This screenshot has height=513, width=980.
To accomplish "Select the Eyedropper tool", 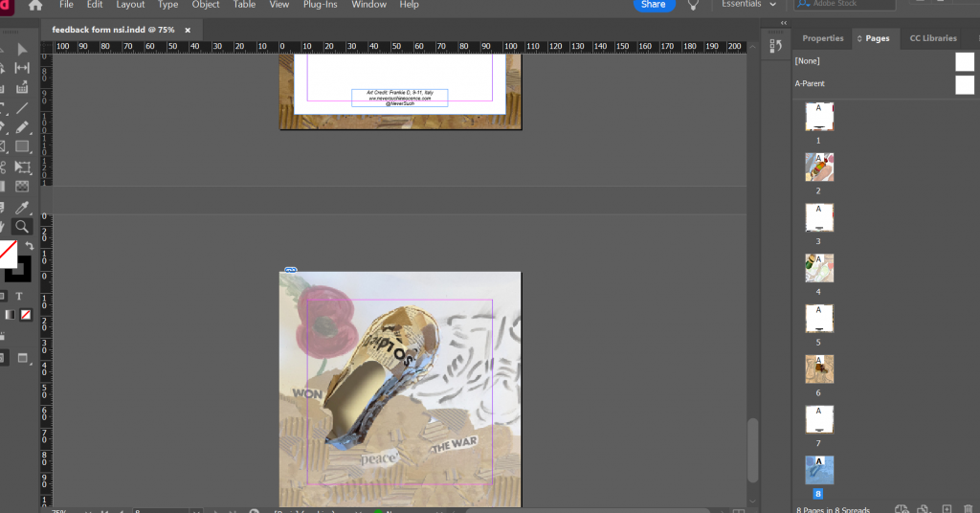I will coord(22,207).
